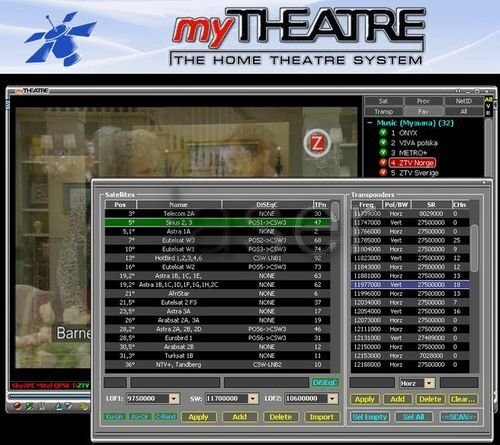Screen dimensions: 500x445
Task: Select channel '1 ONYX'
Action: coord(404,133)
